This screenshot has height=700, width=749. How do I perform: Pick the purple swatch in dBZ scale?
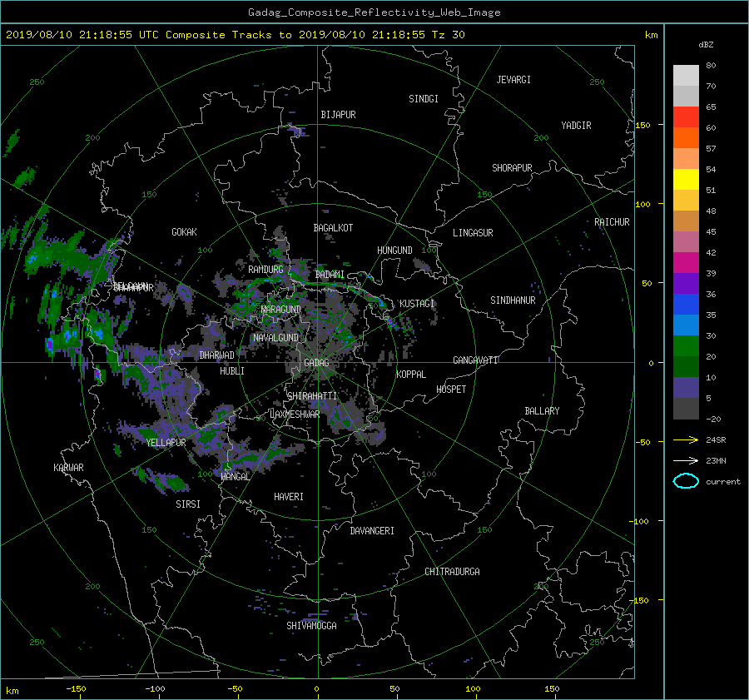(x=686, y=283)
